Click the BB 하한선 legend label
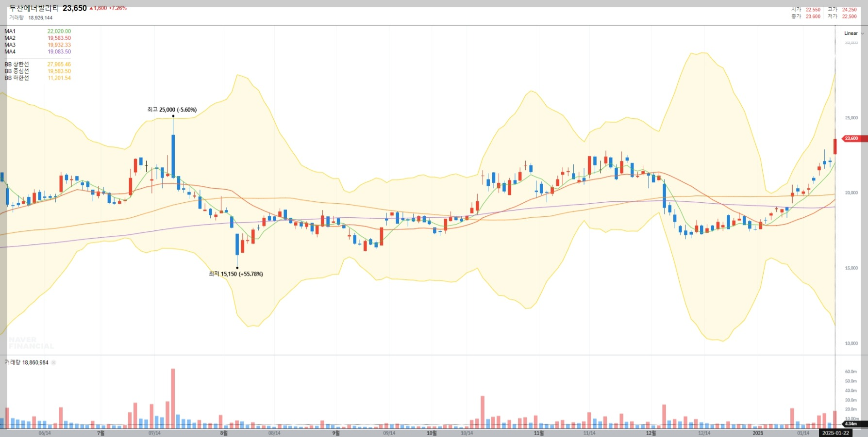 pyautogui.click(x=17, y=78)
